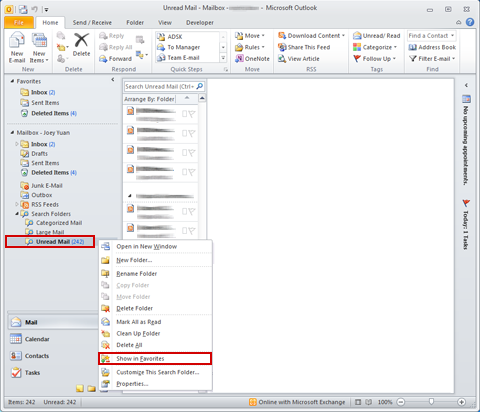Expand the RSS Feeds folder
Image resolution: width=480 pixels, height=412 pixels.
point(17,204)
